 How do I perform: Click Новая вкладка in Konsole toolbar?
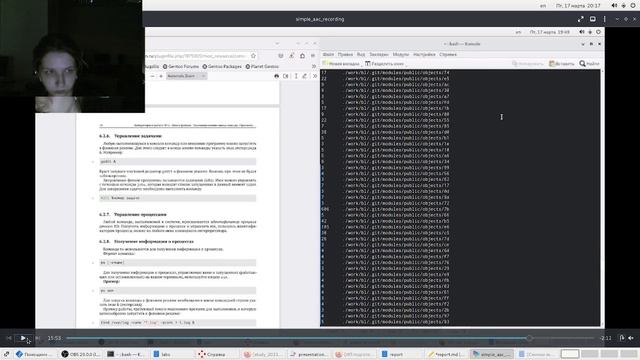tap(341, 64)
